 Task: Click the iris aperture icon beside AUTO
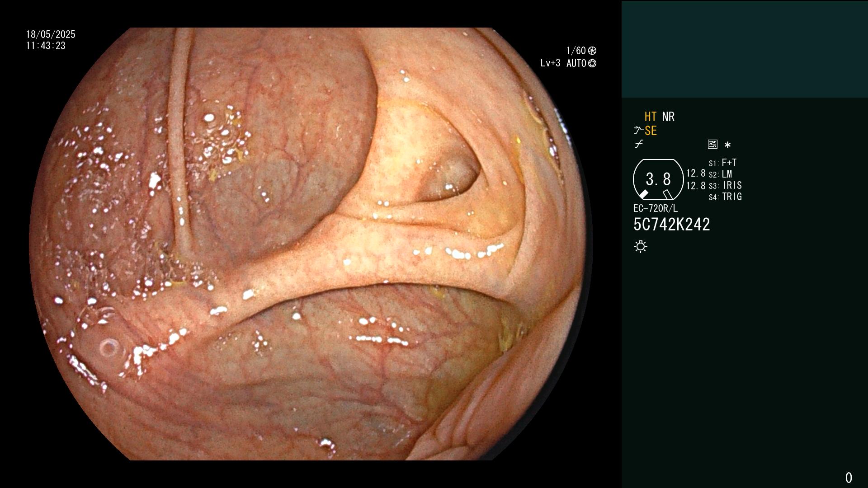[592, 63]
